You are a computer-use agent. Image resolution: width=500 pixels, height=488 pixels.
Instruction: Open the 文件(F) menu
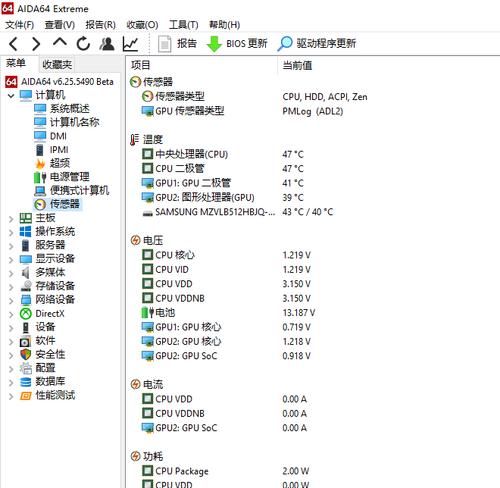click(x=19, y=25)
